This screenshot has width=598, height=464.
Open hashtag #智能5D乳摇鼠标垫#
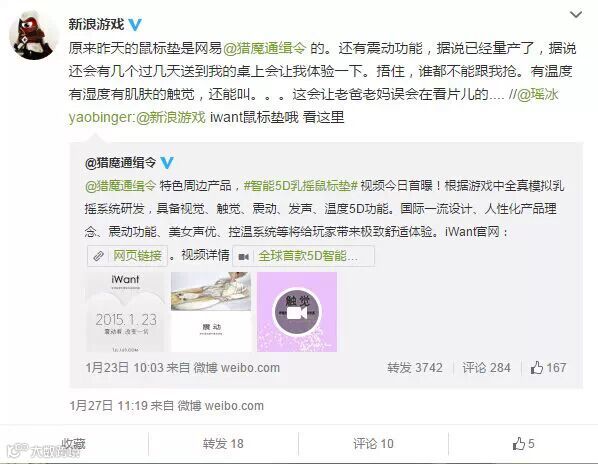[301, 186]
